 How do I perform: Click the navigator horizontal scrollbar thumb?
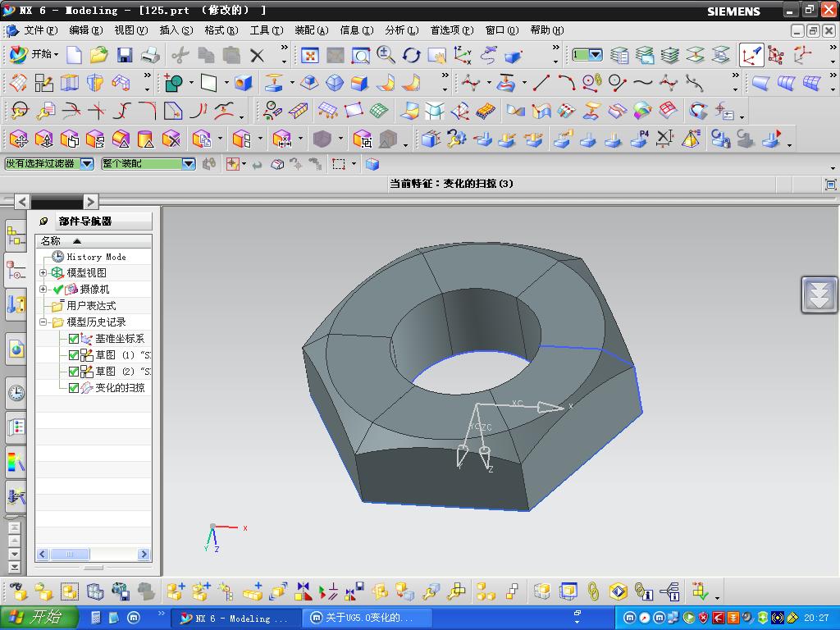click(70, 555)
